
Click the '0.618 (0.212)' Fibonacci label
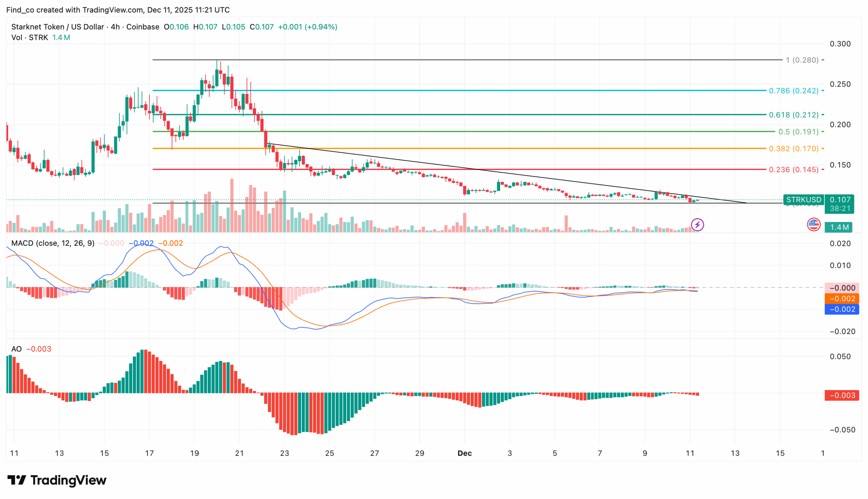(793, 115)
